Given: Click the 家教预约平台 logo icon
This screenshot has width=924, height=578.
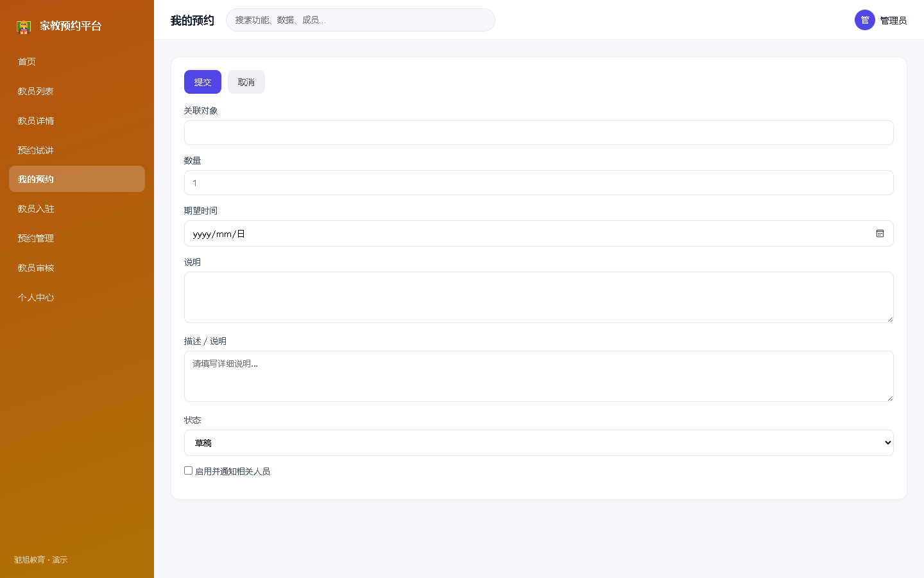Looking at the screenshot, I should pos(24,26).
